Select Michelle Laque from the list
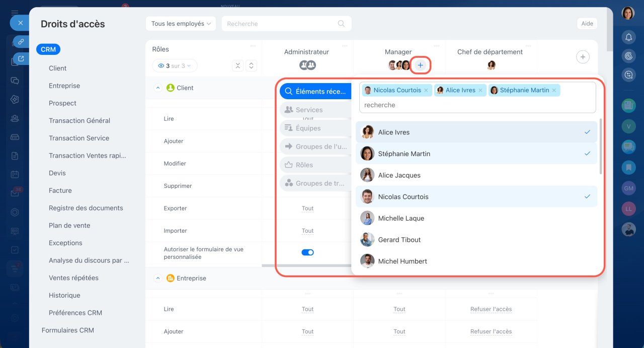Image resolution: width=644 pixels, height=348 pixels. (476, 218)
